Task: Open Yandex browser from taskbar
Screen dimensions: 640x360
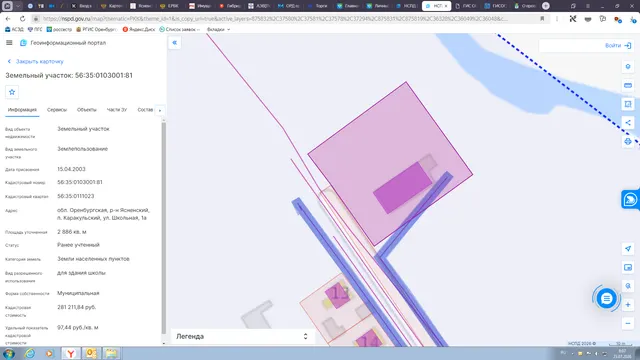Action: (71, 353)
